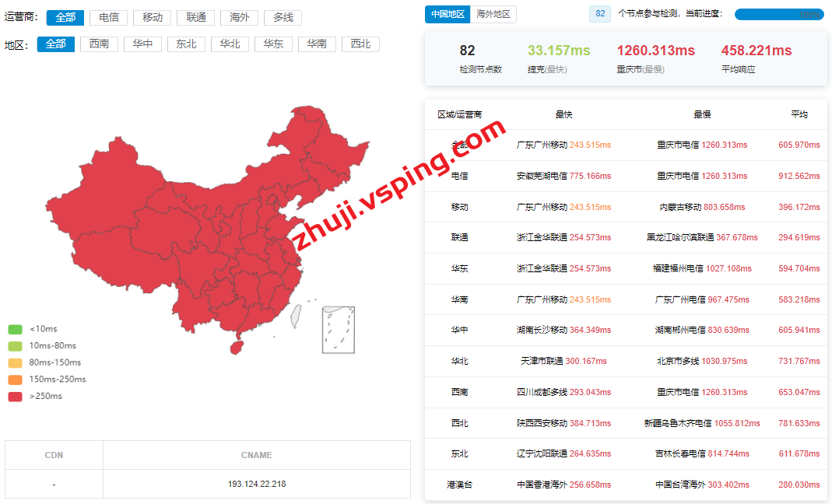Viewport: 832px width, 504px height.
Task: Choose the 联通 carrier filter
Action: coord(196,17)
